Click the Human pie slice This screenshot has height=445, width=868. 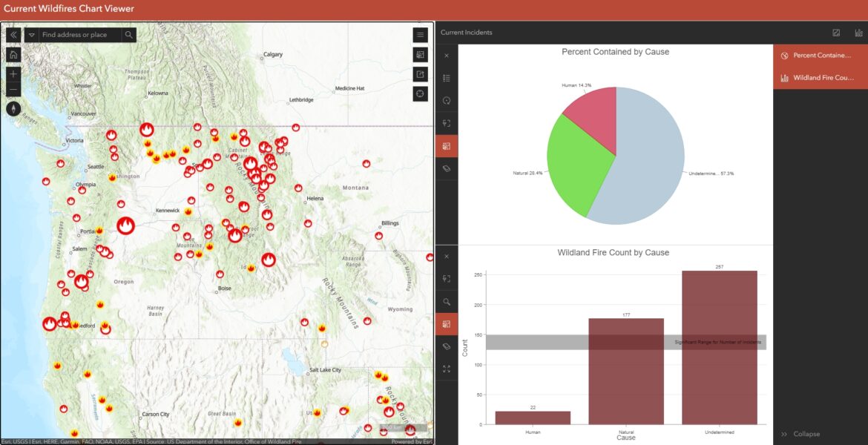coord(596,116)
